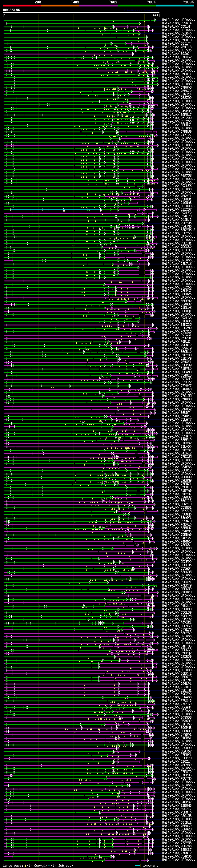This screenshot has width=197, height=868.
Task: Select hit UniRef100_A8JEB6
Action: point(177,467)
